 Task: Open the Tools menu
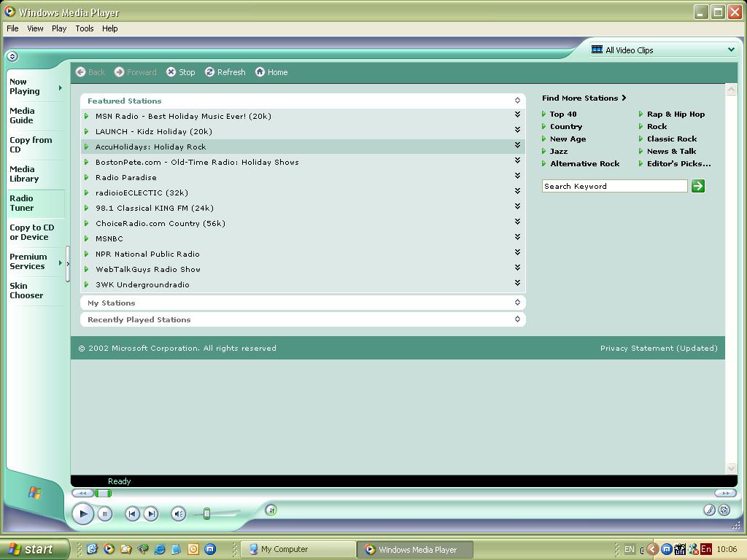[85, 28]
